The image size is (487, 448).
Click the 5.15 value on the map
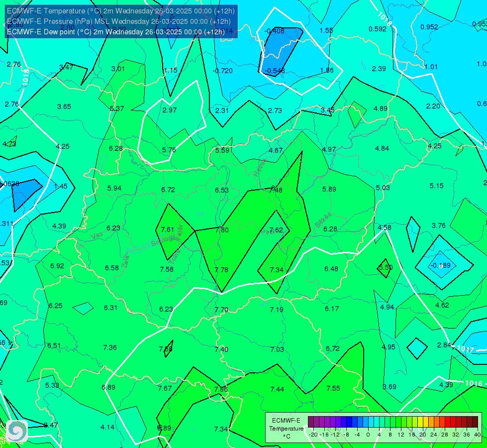pyautogui.click(x=437, y=186)
